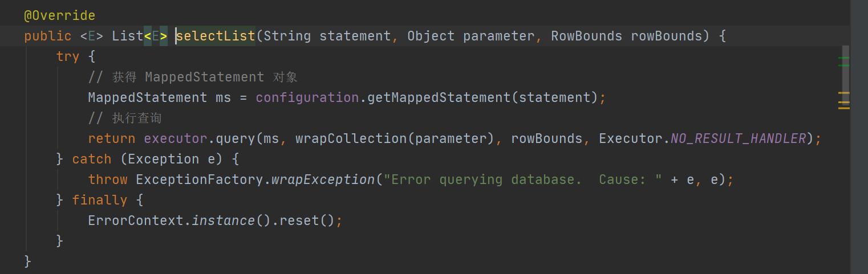Jump to the top green stripe marker

coord(843,58)
